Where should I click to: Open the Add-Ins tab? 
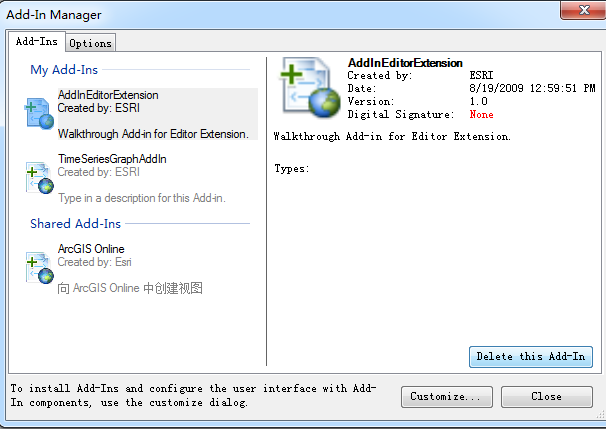[x=37, y=41]
